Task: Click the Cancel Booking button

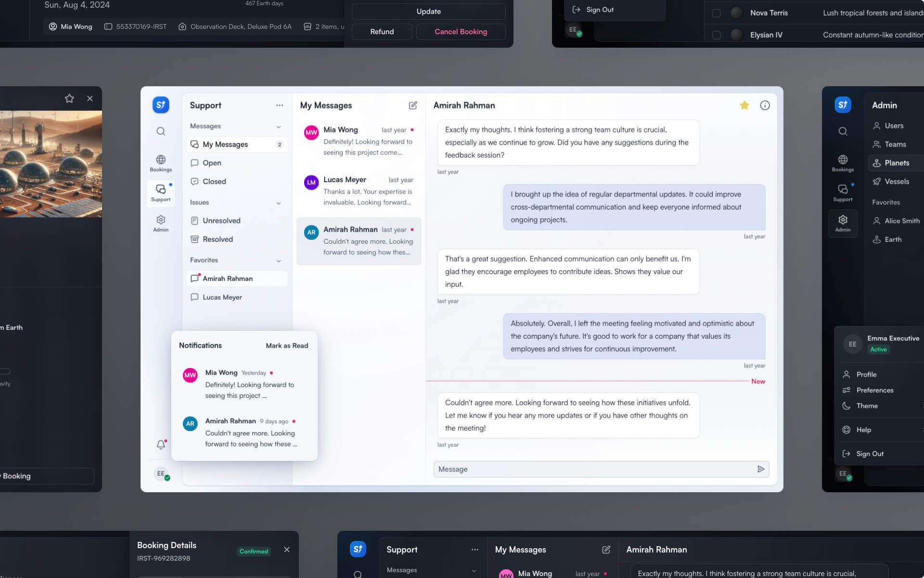Action: [x=461, y=31]
